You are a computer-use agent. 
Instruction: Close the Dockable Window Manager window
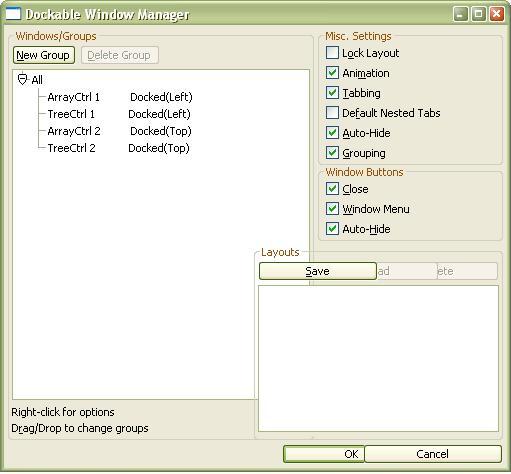click(x=497, y=14)
